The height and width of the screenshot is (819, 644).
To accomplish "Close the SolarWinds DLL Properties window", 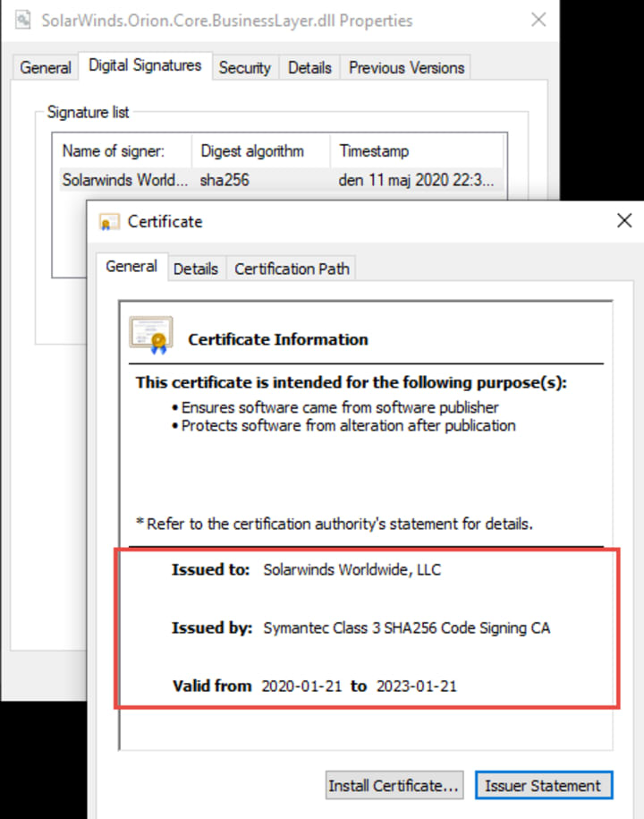I will [538, 20].
